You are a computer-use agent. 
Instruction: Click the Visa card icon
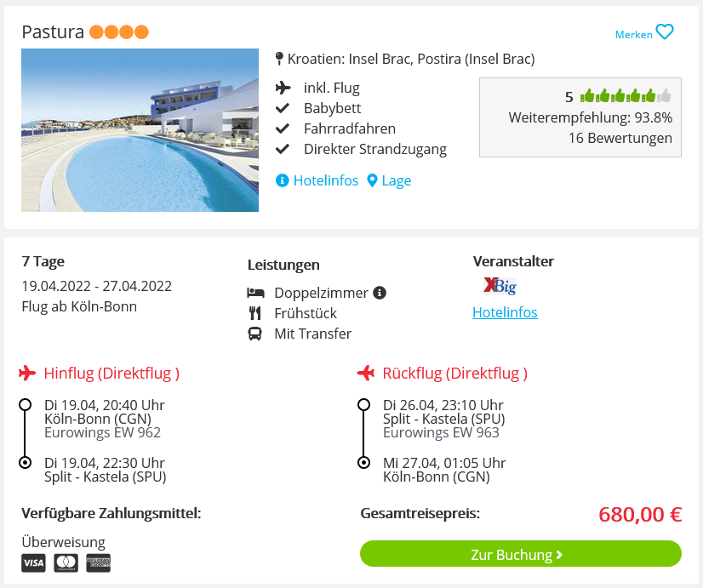pos(33,562)
